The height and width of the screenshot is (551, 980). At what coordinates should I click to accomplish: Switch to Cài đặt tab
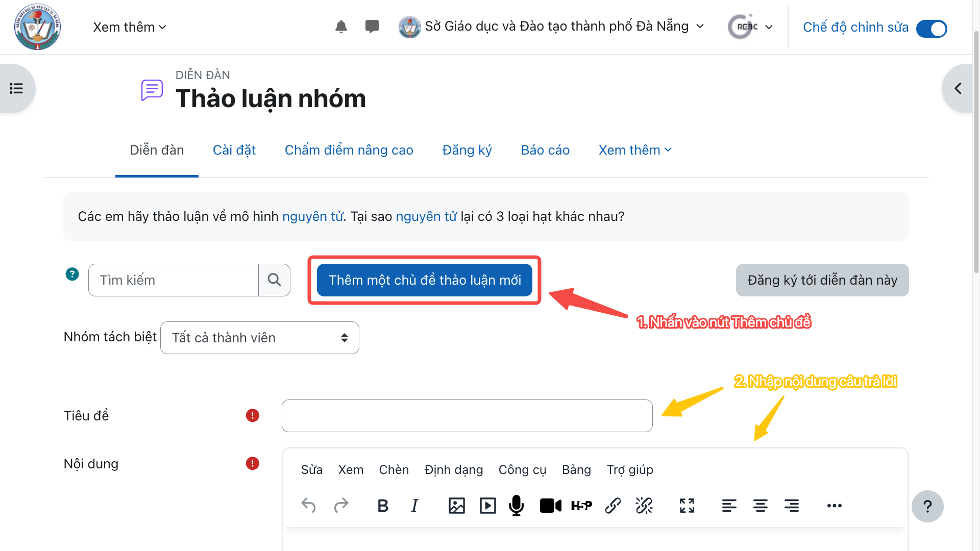pyautogui.click(x=234, y=150)
